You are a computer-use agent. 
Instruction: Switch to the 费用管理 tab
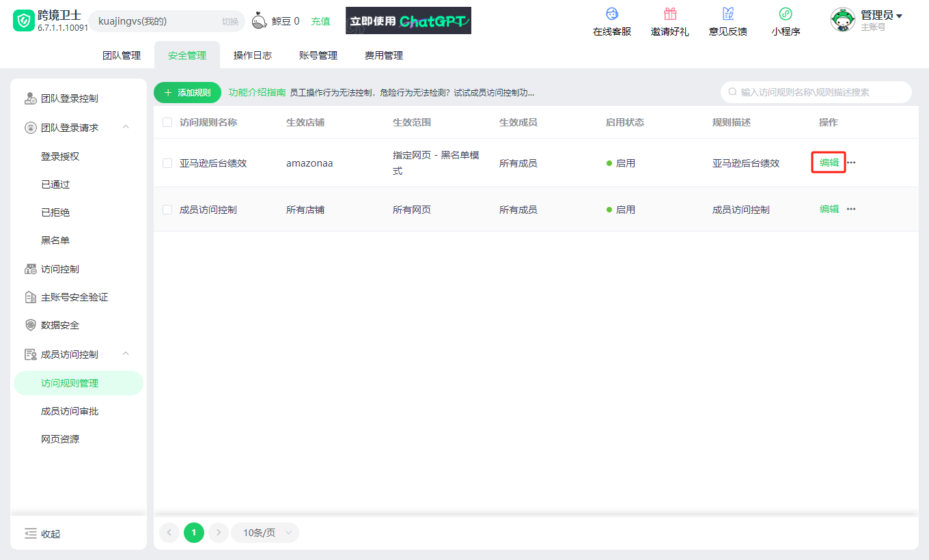pyautogui.click(x=384, y=55)
